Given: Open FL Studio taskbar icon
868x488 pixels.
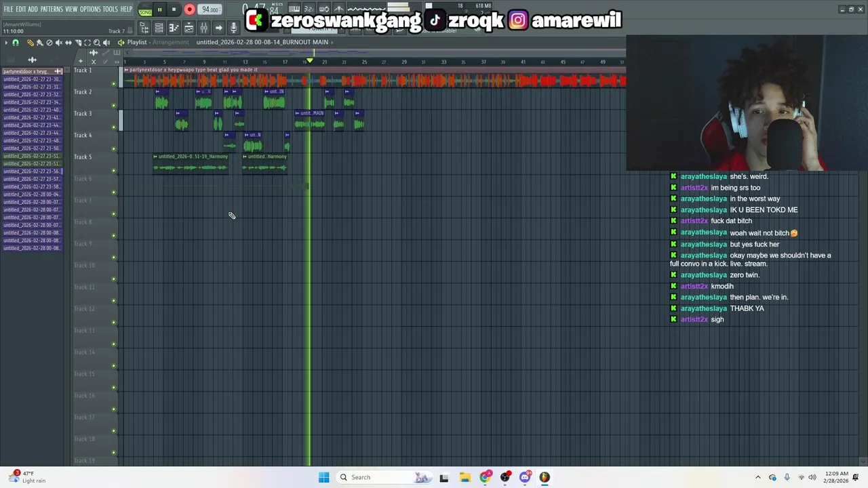Looking at the screenshot, I should [545, 477].
